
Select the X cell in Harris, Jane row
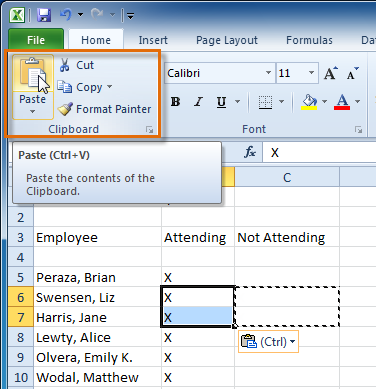pyautogui.click(x=198, y=317)
